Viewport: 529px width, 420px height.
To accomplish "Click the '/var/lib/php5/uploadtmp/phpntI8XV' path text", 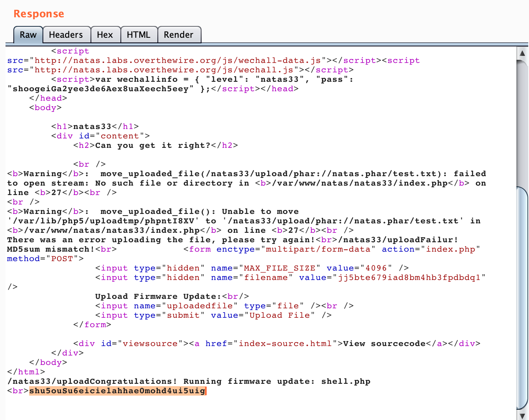I will coord(103,221).
